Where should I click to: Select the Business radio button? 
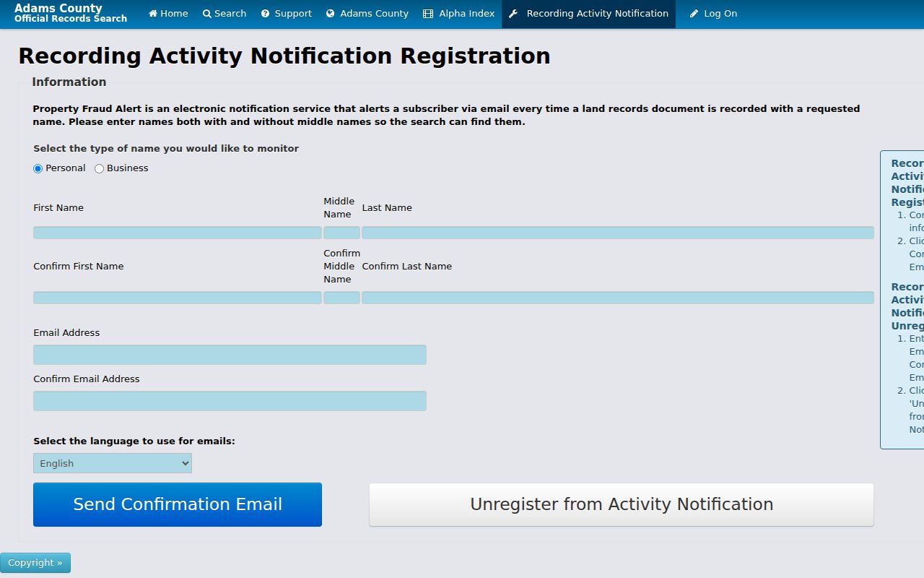pyautogui.click(x=100, y=168)
